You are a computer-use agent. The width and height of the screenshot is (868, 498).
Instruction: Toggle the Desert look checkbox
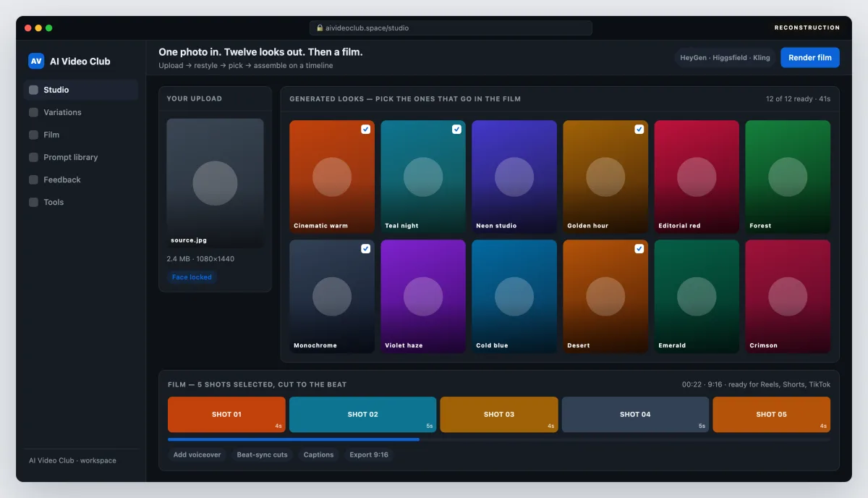[639, 248]
